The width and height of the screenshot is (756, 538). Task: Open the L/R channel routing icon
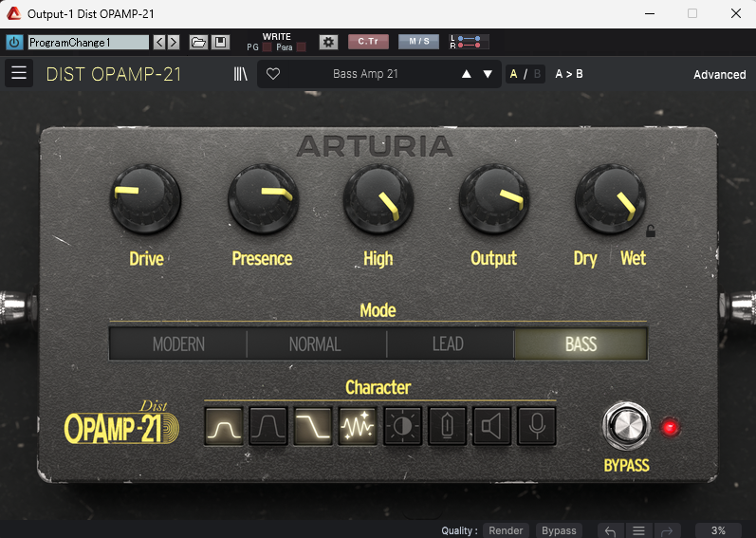(469, 42)
